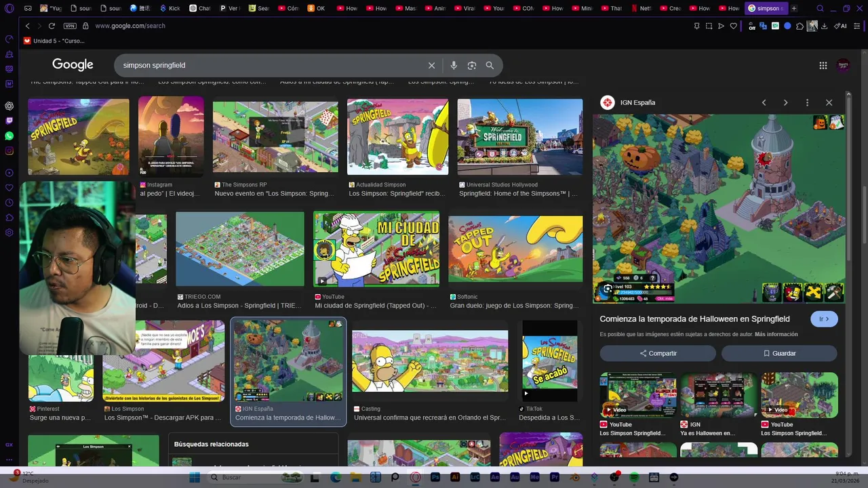The height and width of the screenshot is (488, 868).
Task: Close the image preview panel
Action: (829, 102)
